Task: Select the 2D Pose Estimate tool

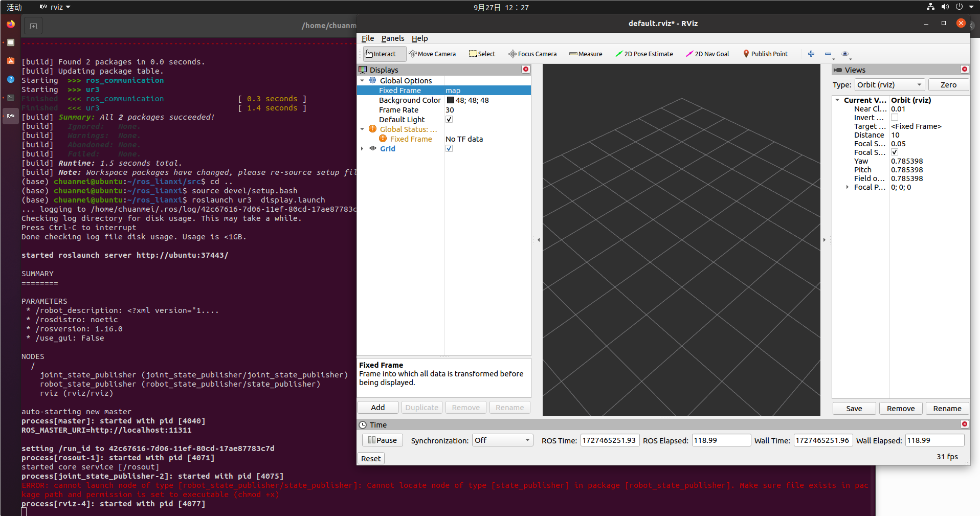Action: [643, 54]
